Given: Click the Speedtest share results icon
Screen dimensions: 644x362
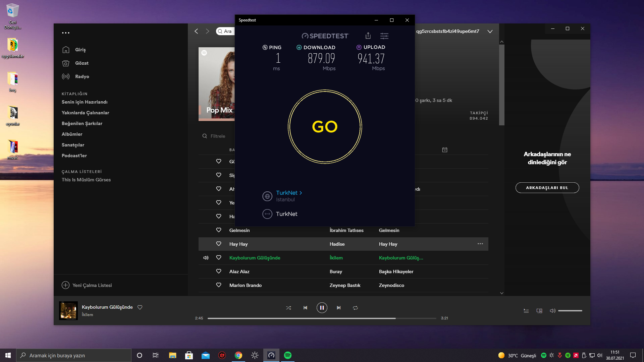Looking at the screenshot, I should [368, 36].
